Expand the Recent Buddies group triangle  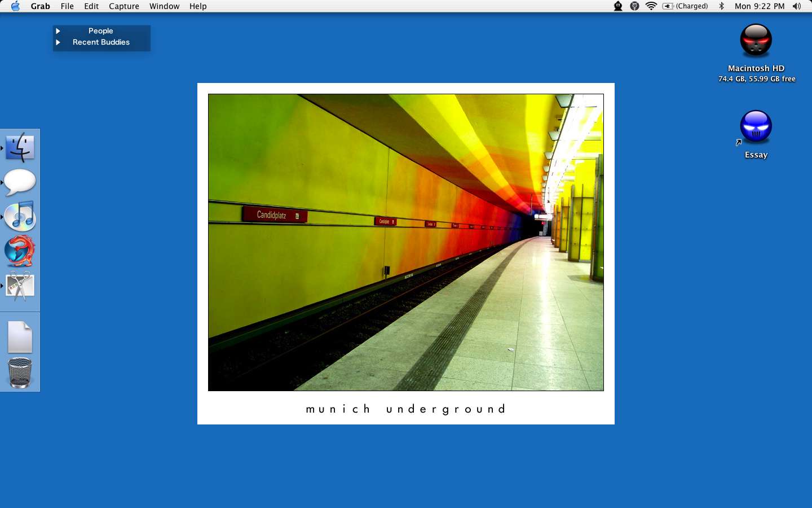58,42
